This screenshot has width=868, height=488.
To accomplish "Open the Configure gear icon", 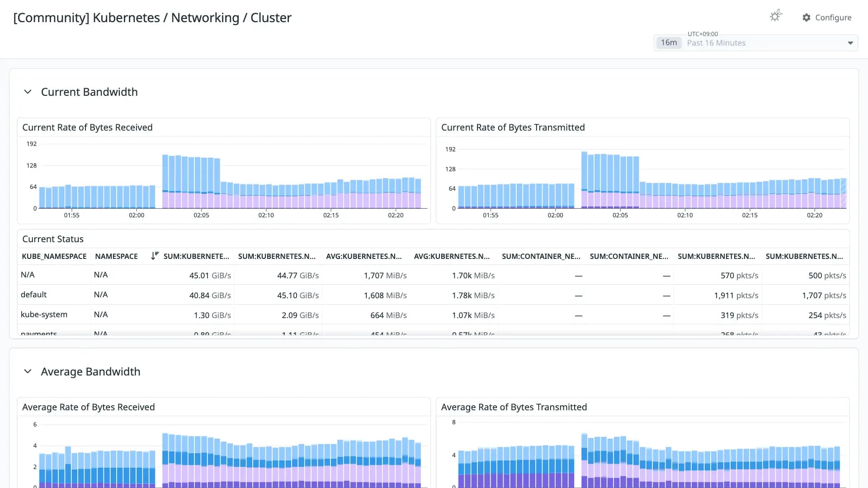I will 807,18.
